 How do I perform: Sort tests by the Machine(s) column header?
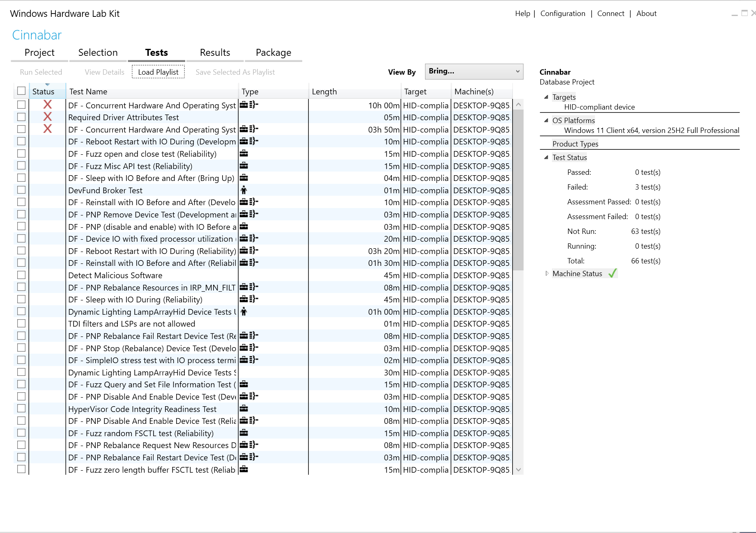(482, 92)
